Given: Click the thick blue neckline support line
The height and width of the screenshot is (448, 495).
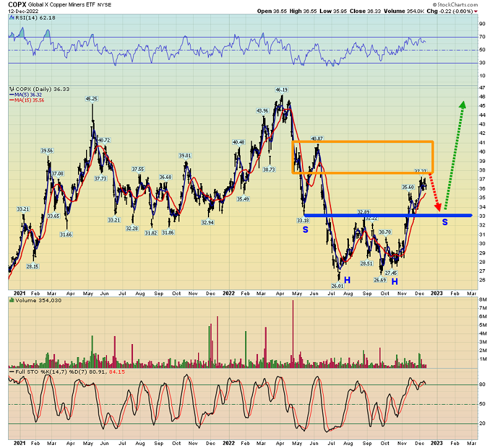Looking at the screenshot, I should (x=371, y=215).
